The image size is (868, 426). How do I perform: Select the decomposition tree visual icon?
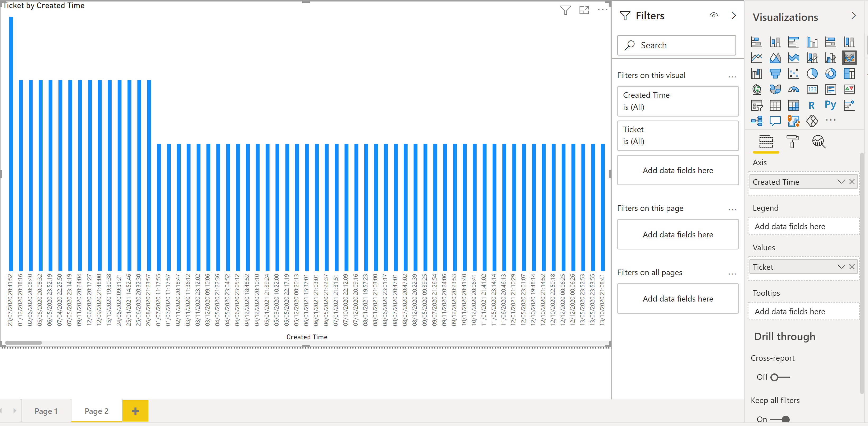click(x=756, y=121)
